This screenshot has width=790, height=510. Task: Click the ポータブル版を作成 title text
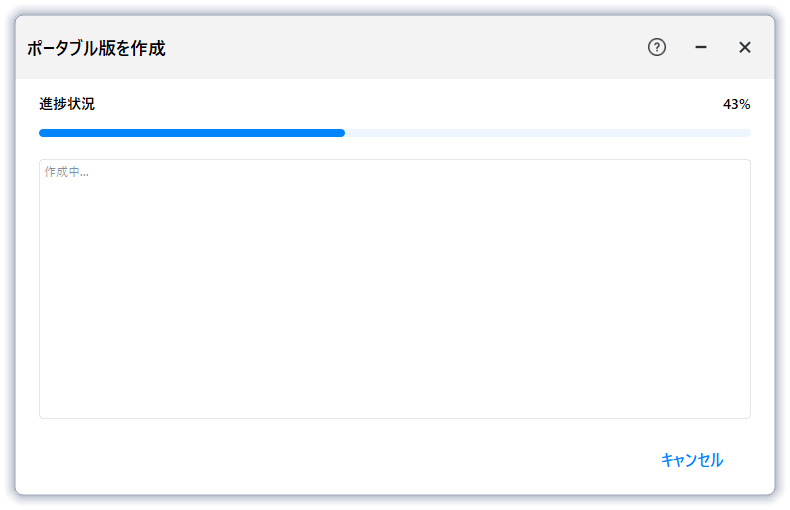click(x=96, y=48)
